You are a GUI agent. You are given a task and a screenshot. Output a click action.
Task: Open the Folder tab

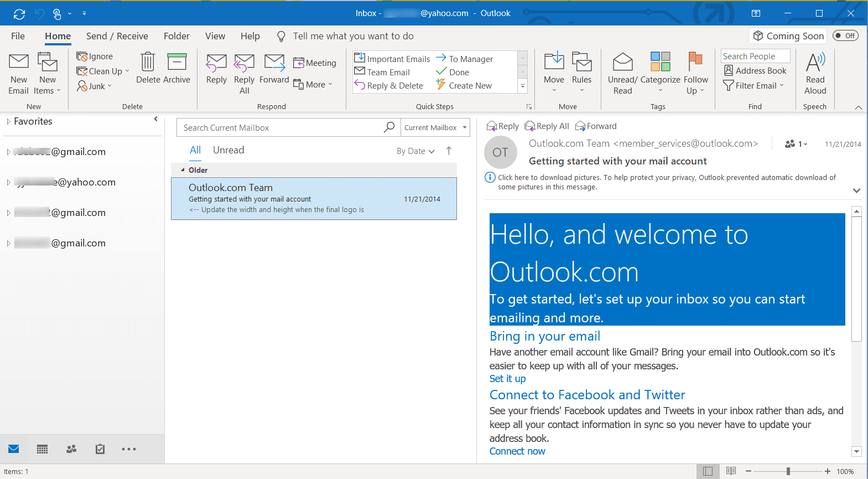176,36
